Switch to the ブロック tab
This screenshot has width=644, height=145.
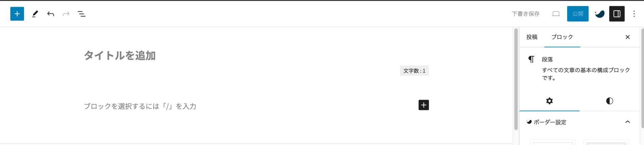coord(562,37)
